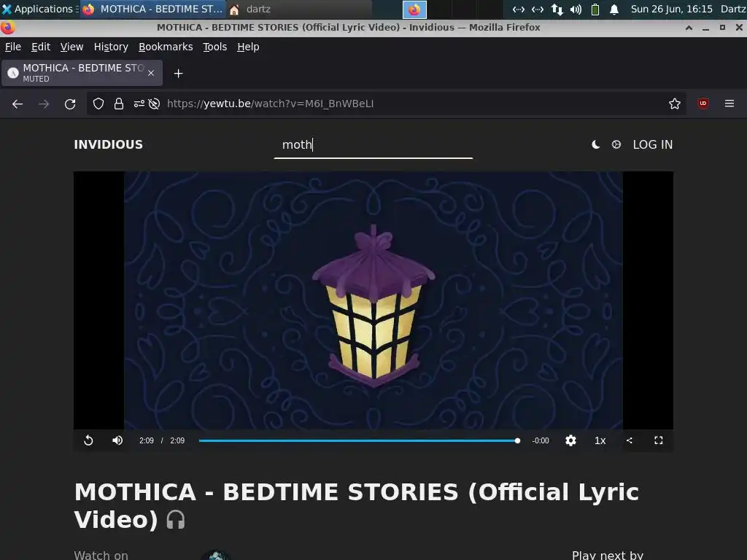The height and width of the screenshot is (560, 747).
Task: Open notifications with the bell icon
Action: [x=614, y=9]
